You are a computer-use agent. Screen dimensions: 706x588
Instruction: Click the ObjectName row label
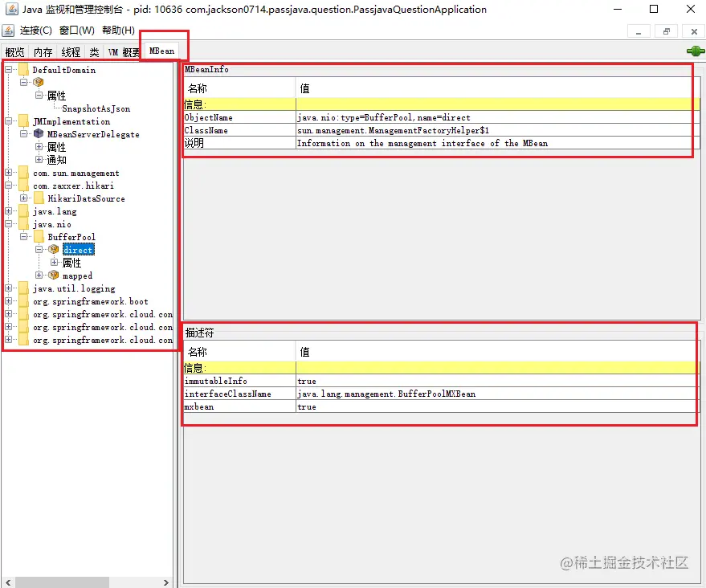(209, 117)
